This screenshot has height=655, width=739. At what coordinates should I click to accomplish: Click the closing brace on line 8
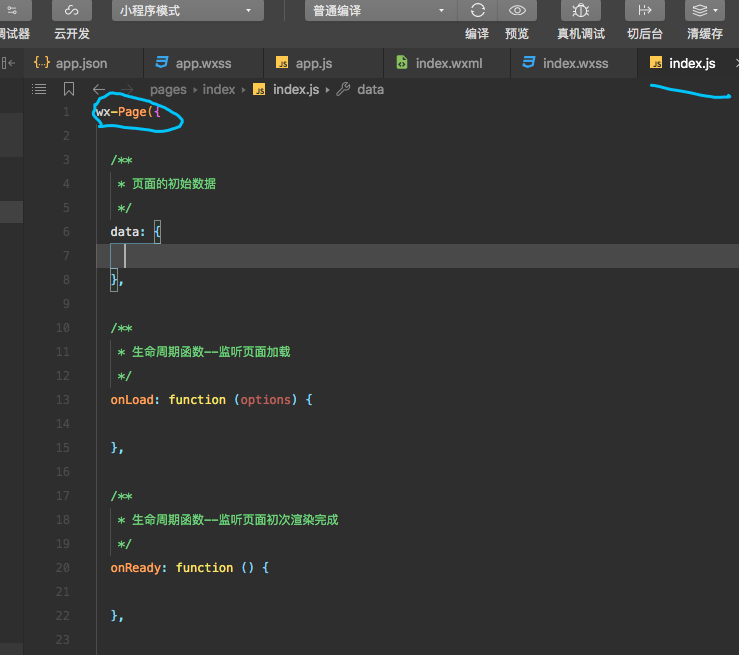[x=114, y=280]
